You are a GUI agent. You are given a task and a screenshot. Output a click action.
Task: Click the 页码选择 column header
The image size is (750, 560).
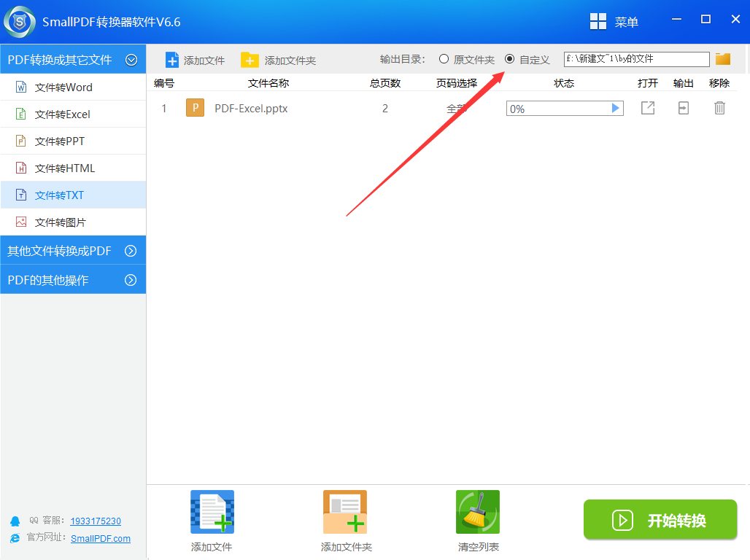(457, 83)
